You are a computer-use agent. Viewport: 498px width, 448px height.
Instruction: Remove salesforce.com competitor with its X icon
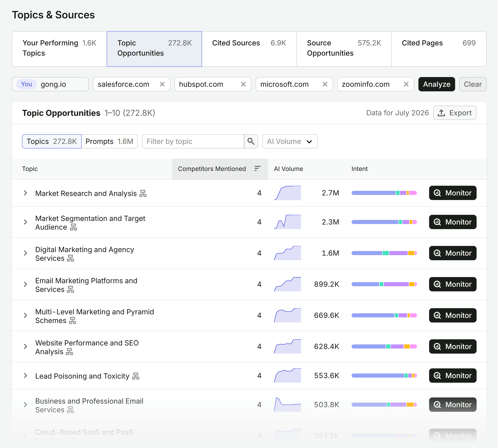tap(162, 84)
